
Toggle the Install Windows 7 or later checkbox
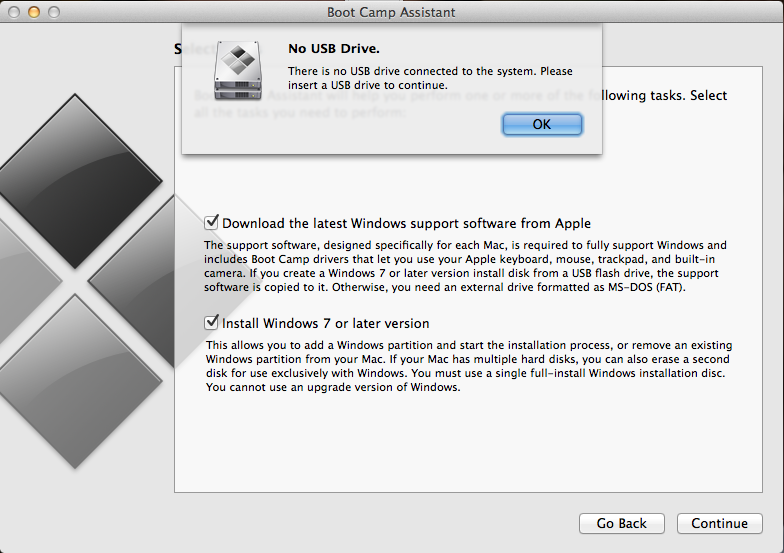[212, 322]
